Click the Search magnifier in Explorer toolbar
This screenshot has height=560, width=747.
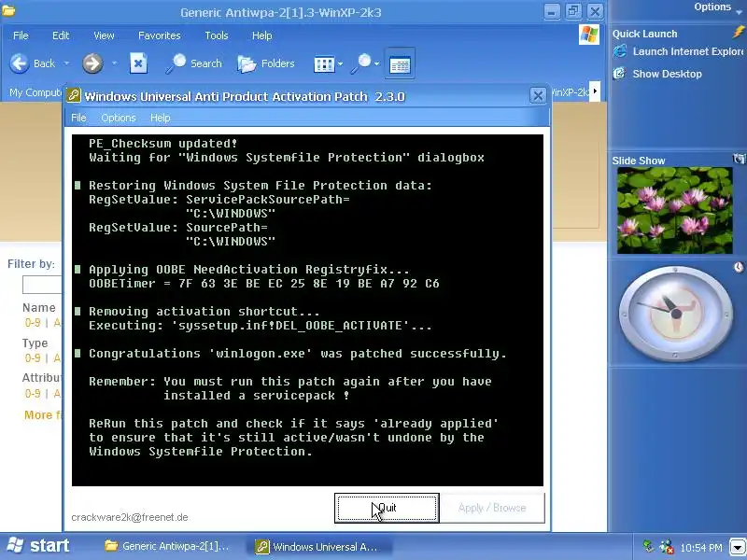tap(176, 63)
